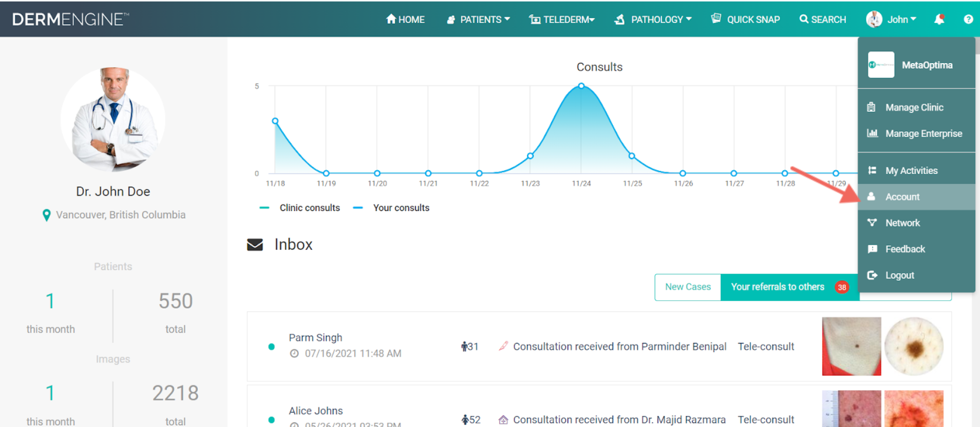The image size is (980, 427).
Task: Click the Quick Snap icon
Action: coord(716,18)
